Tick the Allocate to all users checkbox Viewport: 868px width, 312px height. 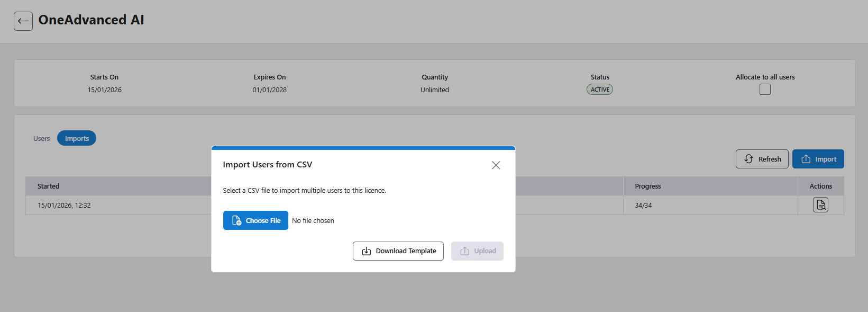pos(765,90)
